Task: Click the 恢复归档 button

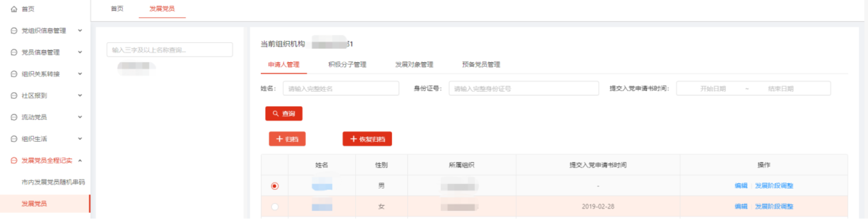Action: pyautogui.click(x=367, y=139)
